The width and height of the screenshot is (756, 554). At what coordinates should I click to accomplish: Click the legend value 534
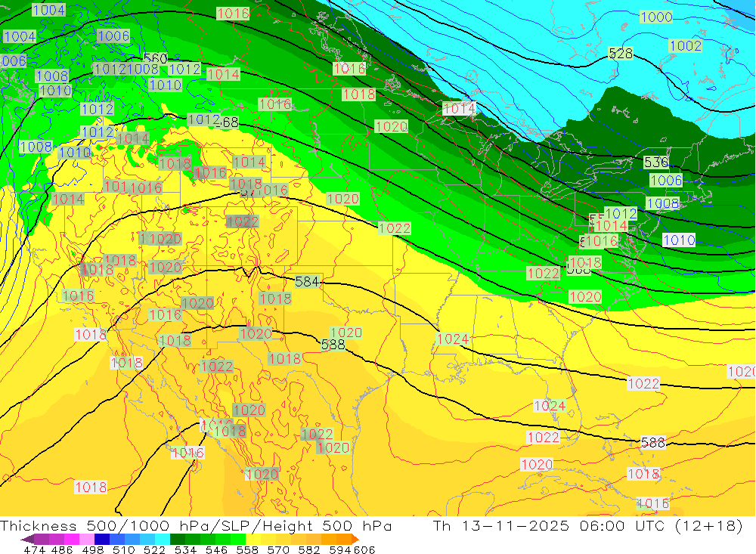(x=186, y=549)
